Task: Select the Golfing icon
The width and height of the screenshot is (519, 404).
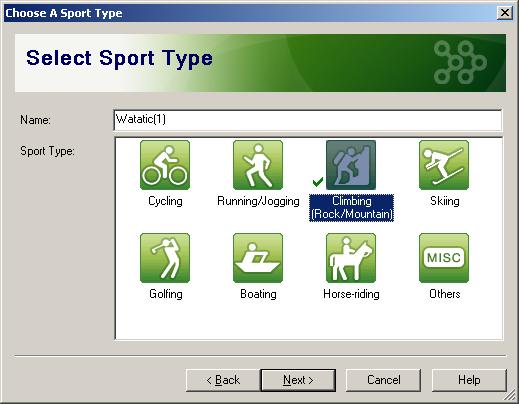Action: pos(165,258)
